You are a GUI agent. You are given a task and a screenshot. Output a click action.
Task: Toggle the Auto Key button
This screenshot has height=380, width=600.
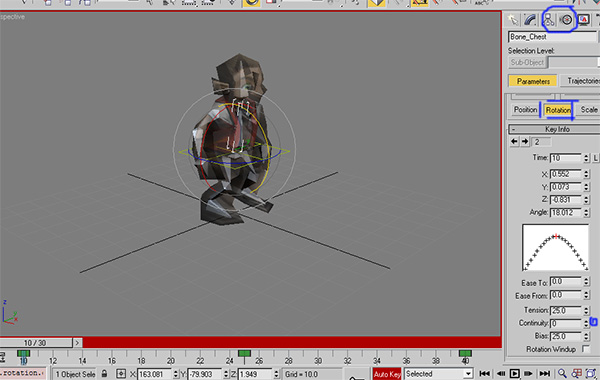(387, 374)
